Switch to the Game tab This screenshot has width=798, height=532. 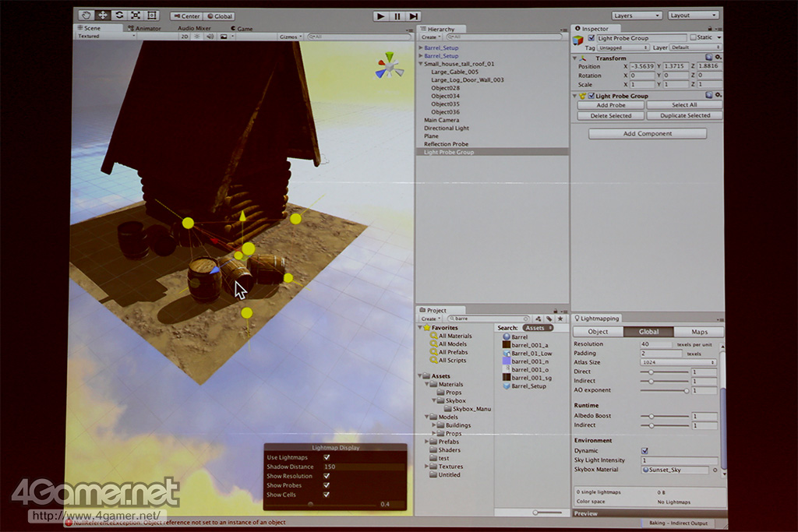tap(242, 29)
